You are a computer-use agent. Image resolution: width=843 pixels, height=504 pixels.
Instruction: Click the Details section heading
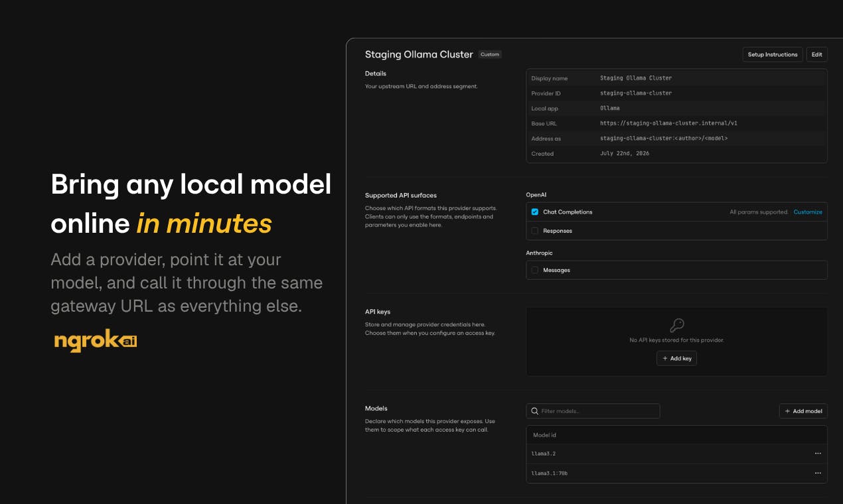pos(376,74)
